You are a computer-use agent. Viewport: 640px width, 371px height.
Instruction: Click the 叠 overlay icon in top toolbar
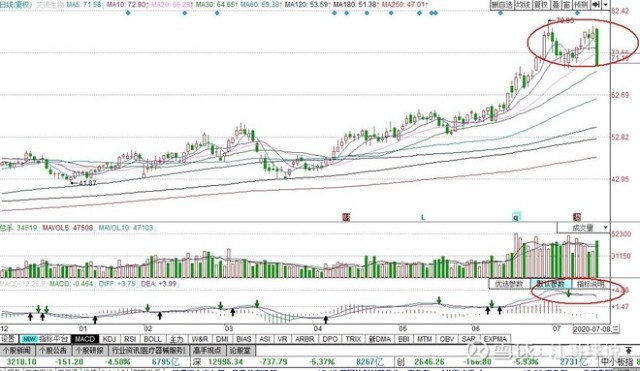[x=556, y=5]
